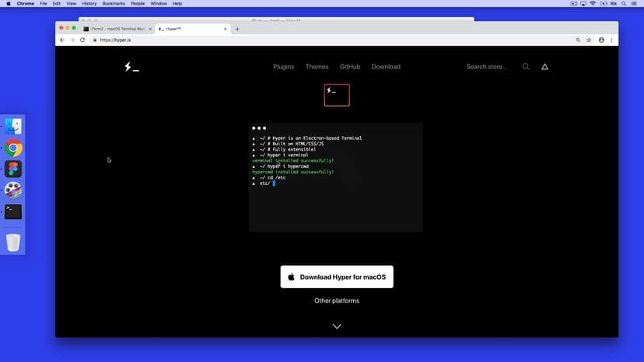Click the Hyper logo in the site header
The image size is (644, 362).
131,68
